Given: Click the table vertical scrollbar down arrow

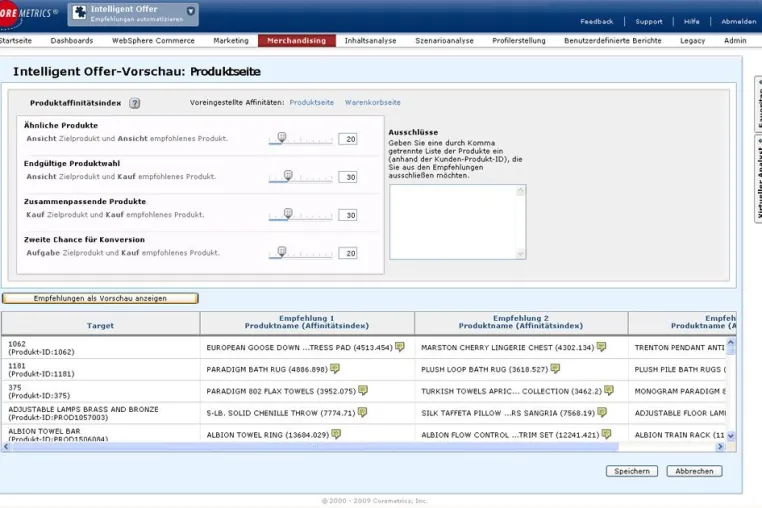Looking at the screenshot, I should 730,436.
